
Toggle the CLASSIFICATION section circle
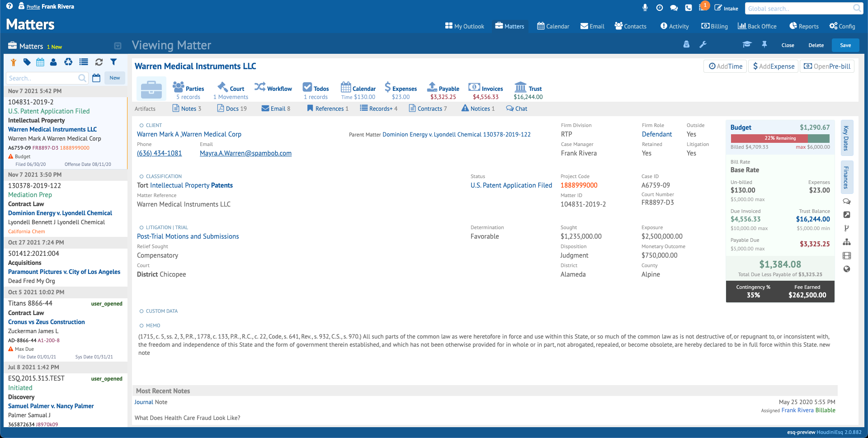pos(142,177)
